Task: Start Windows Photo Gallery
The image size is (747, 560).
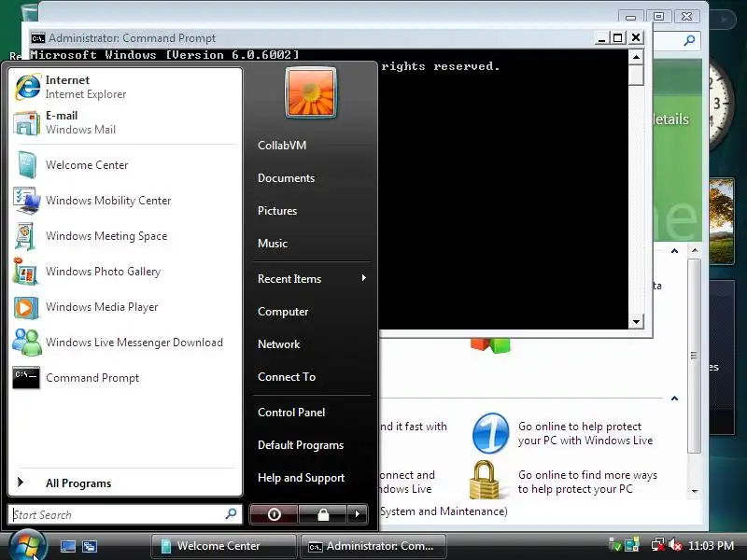Action: tap(125, 272)
